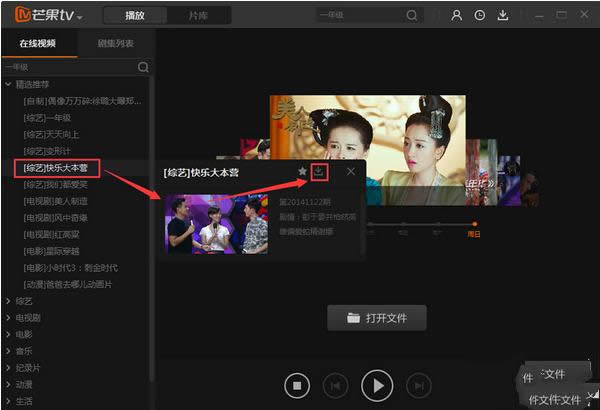The height and width of the screenshot is (410, 600).
Task: Collapse the 精选推荐 section
Action: coord(8,84)
